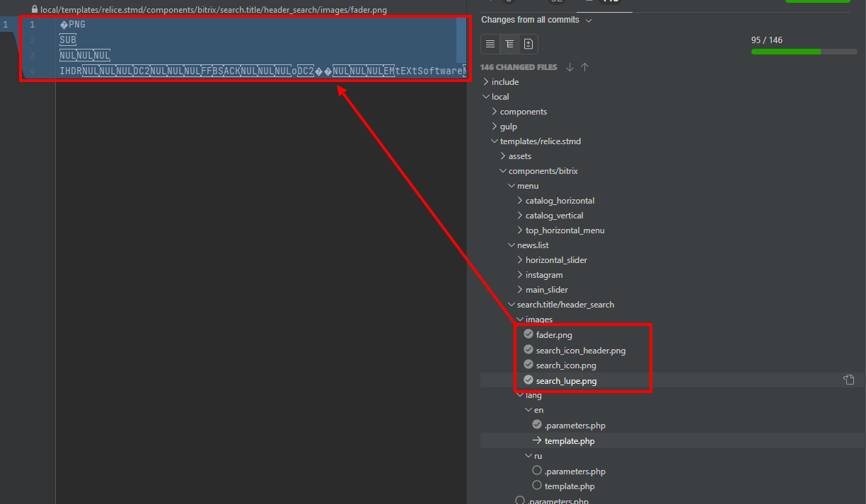Click line number 2 in the viewer
866x504 pixels.
coord(32,40)
